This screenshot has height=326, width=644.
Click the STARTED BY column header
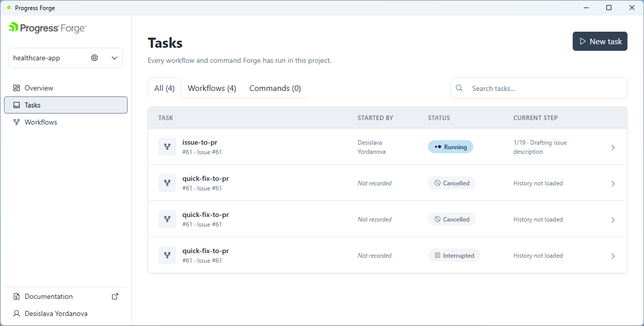click(375, 118)
